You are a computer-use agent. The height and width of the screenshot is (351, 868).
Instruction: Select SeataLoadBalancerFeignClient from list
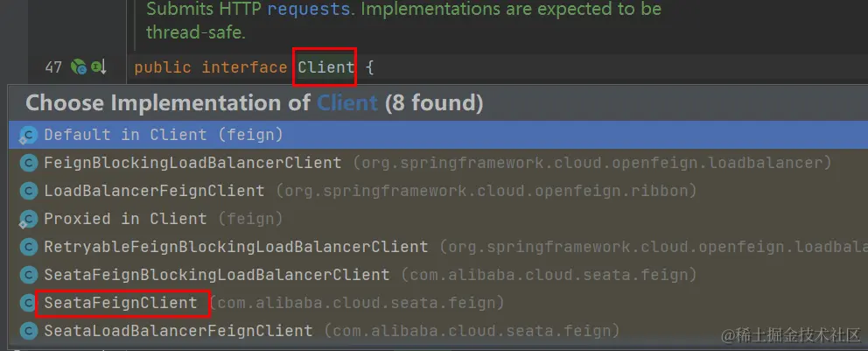coord(437,331)
